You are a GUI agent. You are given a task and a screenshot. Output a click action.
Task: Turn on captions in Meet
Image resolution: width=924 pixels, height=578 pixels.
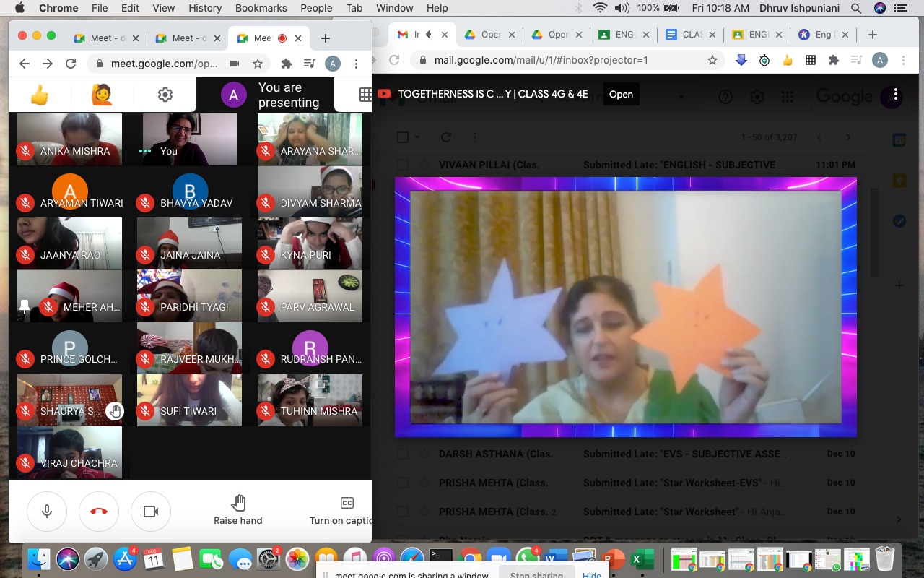341,510
